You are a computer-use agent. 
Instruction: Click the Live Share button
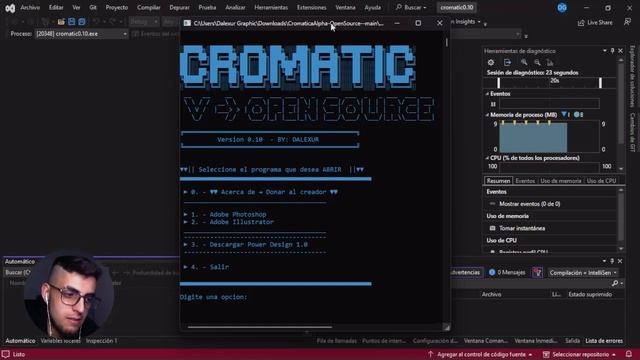[595, 23]
